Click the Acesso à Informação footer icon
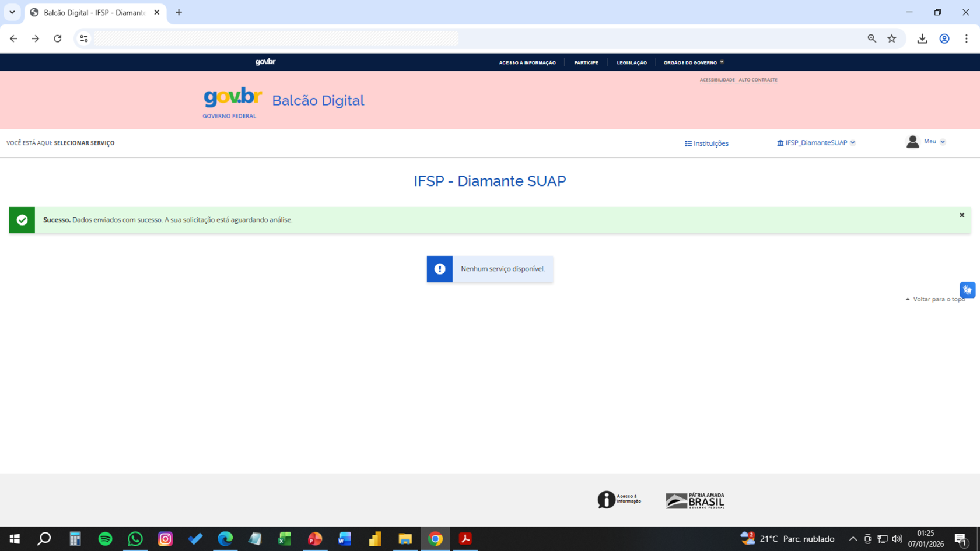The height and width of the screenshot is (551, 980). pyautogui.click(x=607, y=499)
